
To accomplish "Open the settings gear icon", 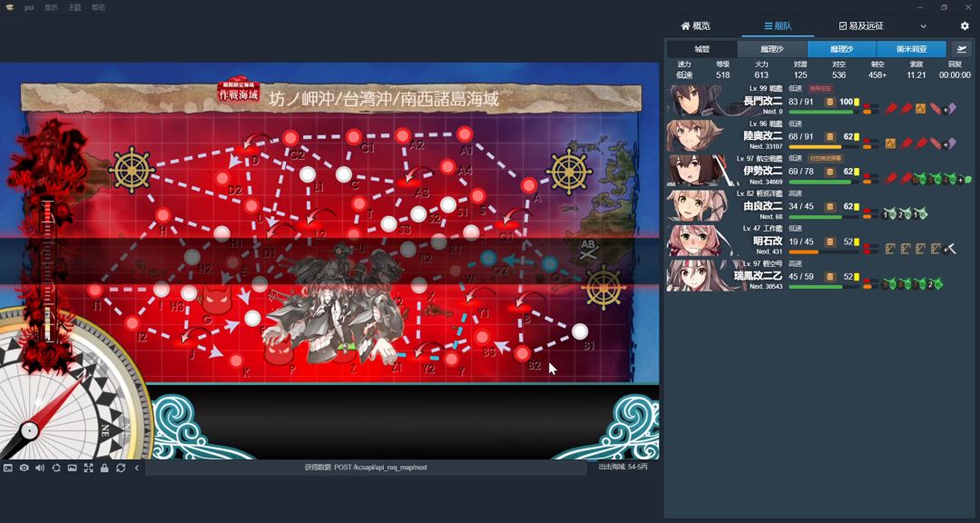I will coord(965,26).
